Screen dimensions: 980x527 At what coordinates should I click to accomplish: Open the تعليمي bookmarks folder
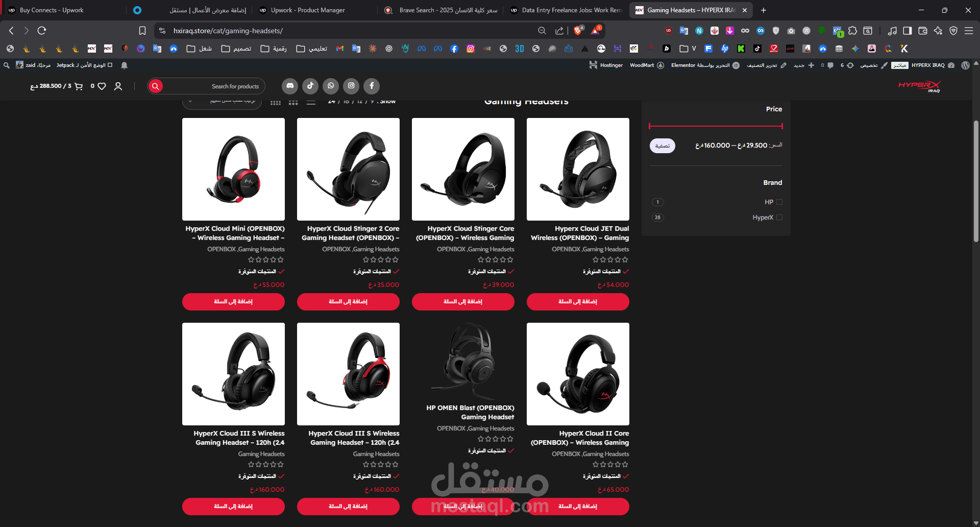pos(312,49)
